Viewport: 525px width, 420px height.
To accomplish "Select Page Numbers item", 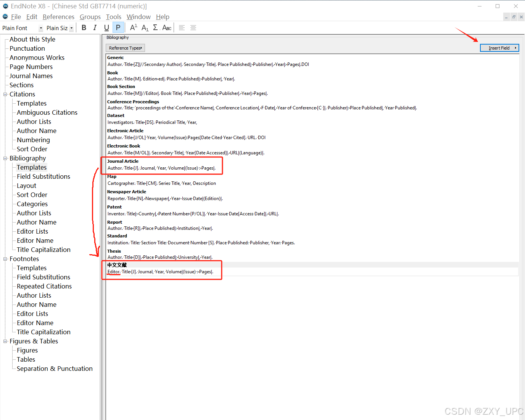I will tap(31, 67).
